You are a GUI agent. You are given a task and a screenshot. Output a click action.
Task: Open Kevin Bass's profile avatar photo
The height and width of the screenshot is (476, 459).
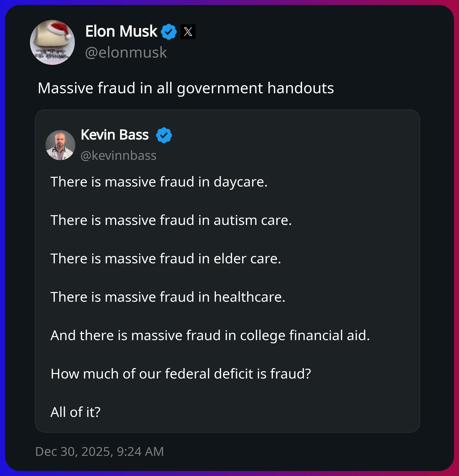click(x=60, y=145)
